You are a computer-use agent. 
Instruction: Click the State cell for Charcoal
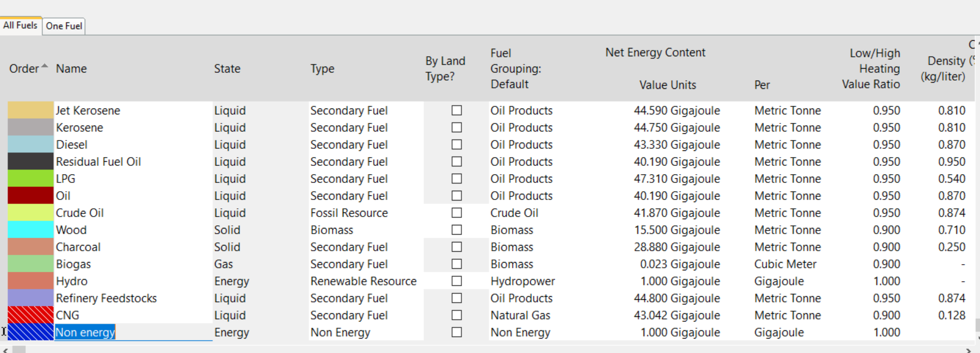click(x=227, y=247)
